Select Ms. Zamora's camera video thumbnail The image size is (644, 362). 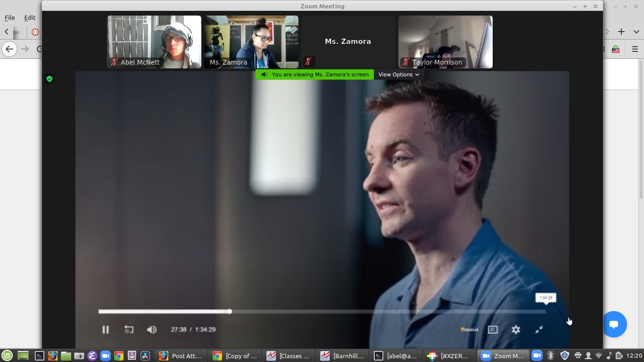[x=251, y=42]
